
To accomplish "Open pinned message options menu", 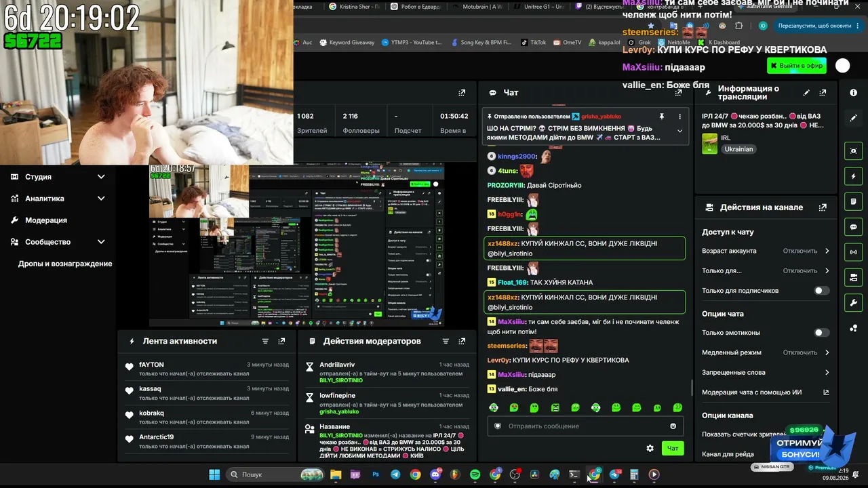I will pyautogui.click(x=679, y=117).
